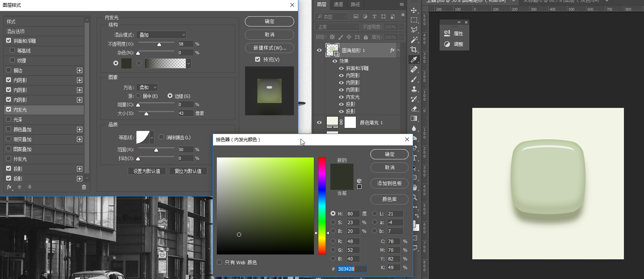Select the Gradient tool
The image size is (644, 279).
coord(414,118)
